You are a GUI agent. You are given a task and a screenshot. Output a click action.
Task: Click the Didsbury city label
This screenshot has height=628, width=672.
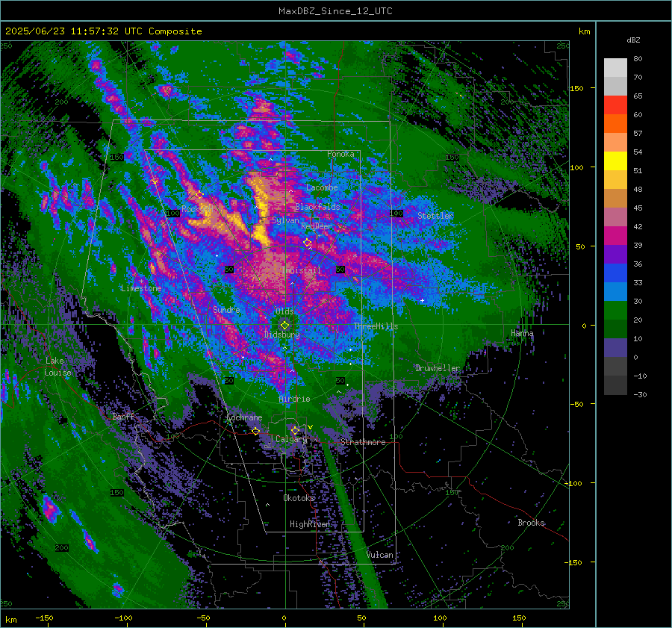(282, 335)
